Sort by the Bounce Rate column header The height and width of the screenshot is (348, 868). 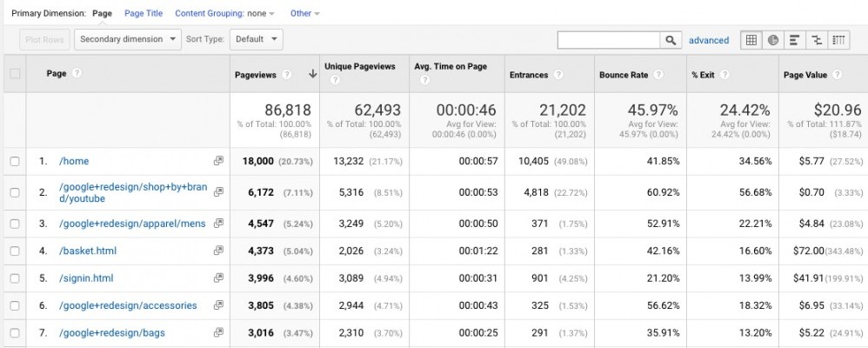point(624,75)
